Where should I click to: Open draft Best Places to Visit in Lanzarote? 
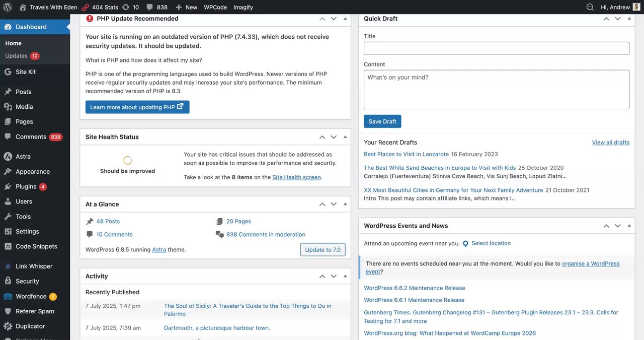[406, 154]
